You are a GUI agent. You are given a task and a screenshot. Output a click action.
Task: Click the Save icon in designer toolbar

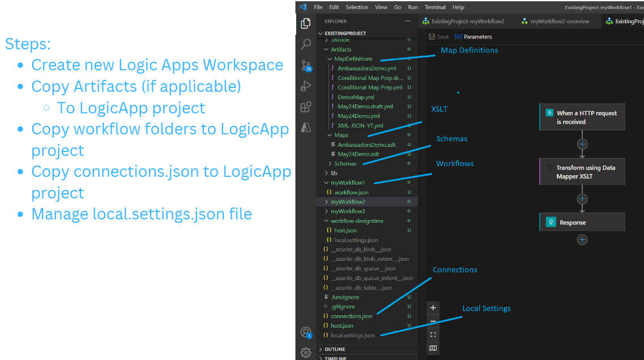pos(432,37)
